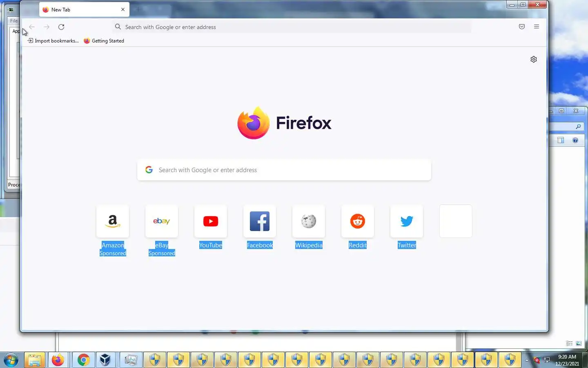Maximize the right Explorer window
Viewport: 588px width, 368px height.
[561, 111]
